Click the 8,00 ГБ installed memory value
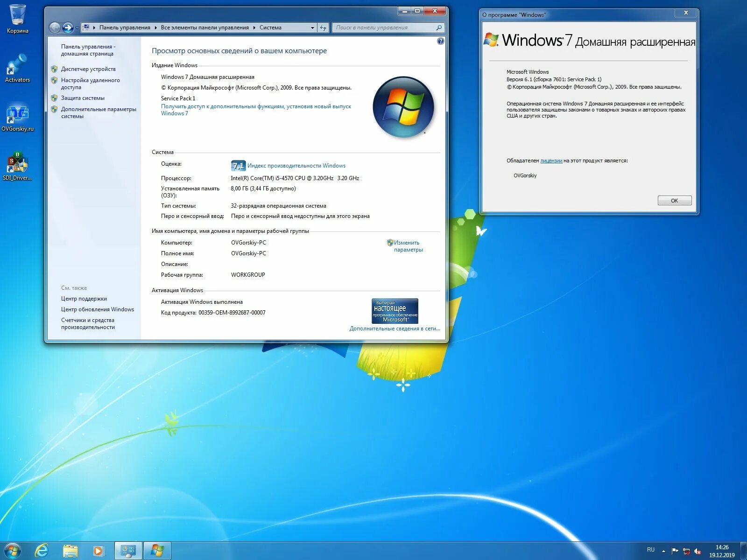 tap(263, 189)
